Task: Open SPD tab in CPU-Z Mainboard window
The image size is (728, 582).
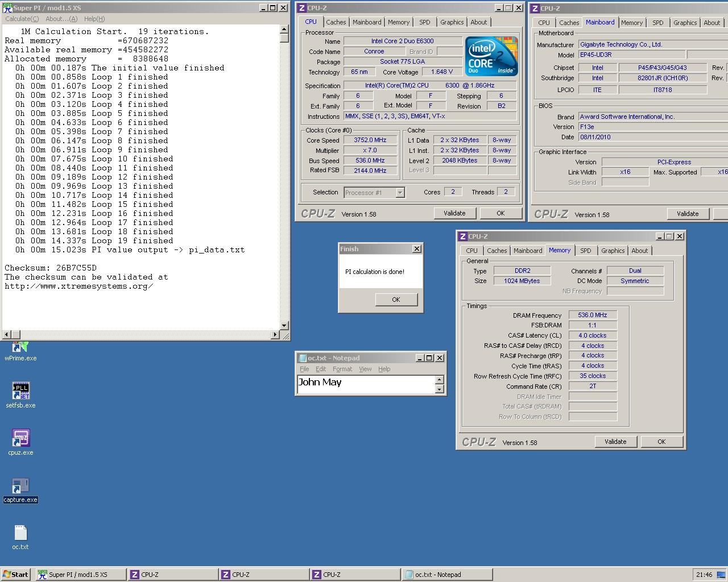Action: coord(658,23)
